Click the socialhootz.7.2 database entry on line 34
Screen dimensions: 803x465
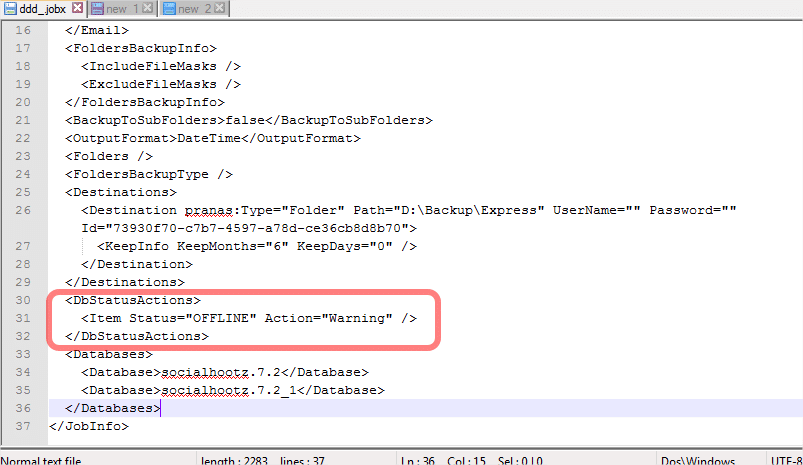point(225,372)
